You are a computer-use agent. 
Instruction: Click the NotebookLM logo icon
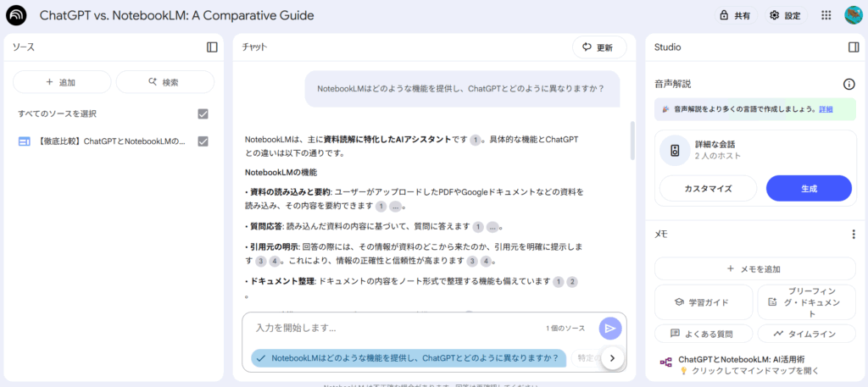[x=16, y=15]
